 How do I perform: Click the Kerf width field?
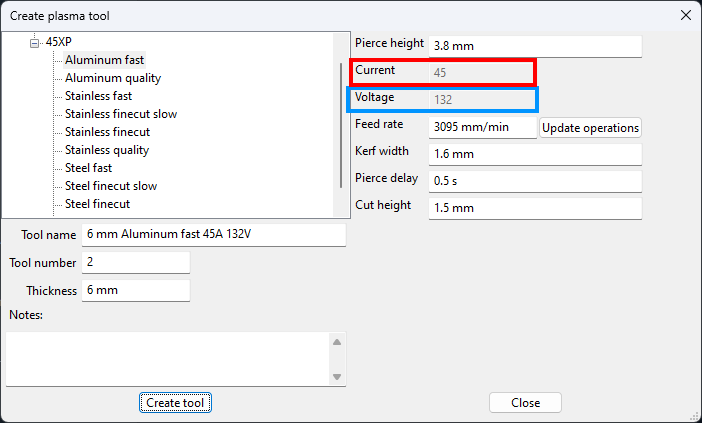coord(534,154)
